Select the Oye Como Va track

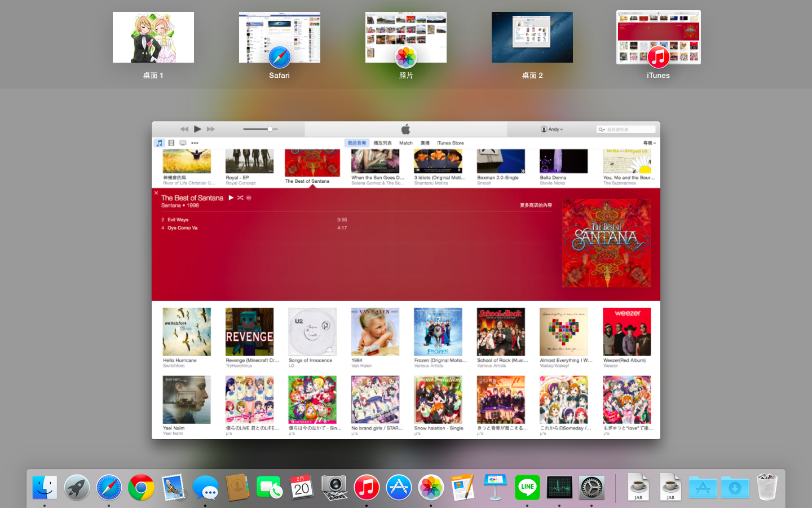pyautogui.click(x=182, y=228)
